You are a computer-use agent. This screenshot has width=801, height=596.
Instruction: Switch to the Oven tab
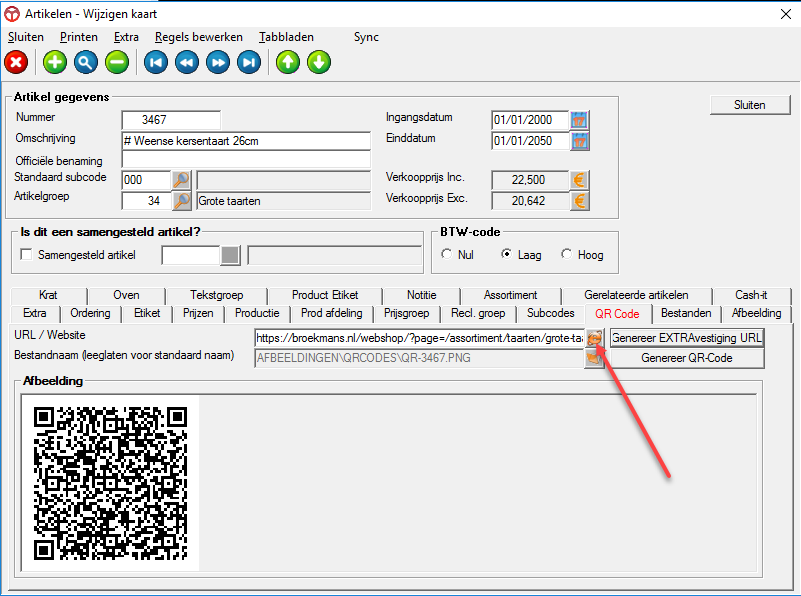point(126,295)
